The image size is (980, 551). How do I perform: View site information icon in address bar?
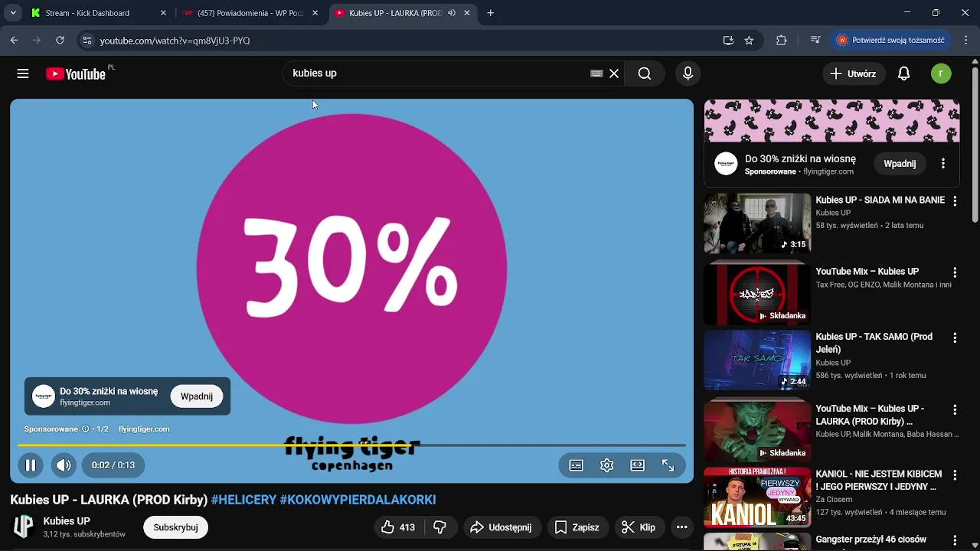tap(87, 41)
